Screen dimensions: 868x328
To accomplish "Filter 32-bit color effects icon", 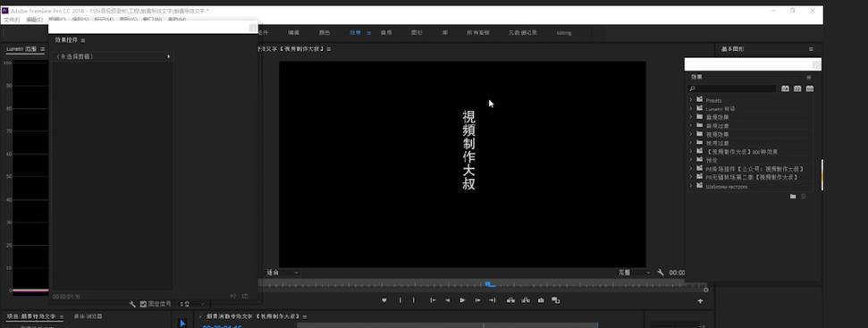I will click(x=797, y=88).
